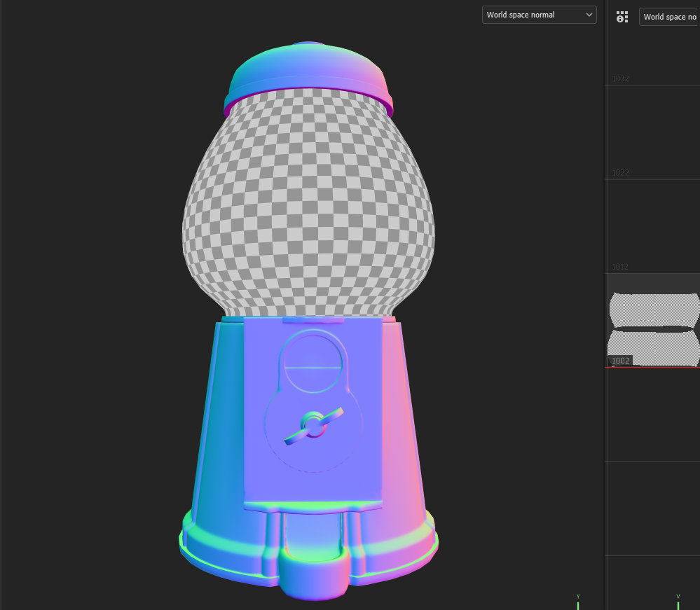The image size is (700, 610).
Task: Click the 1022 tile label
Action: (x=619, y=173)
